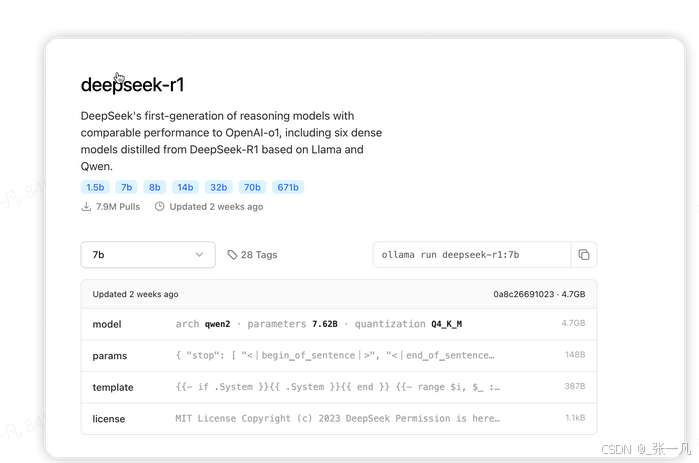Click the 4.7GB size in model row
The height and width of the screenshot is (463, 699).
573,323
